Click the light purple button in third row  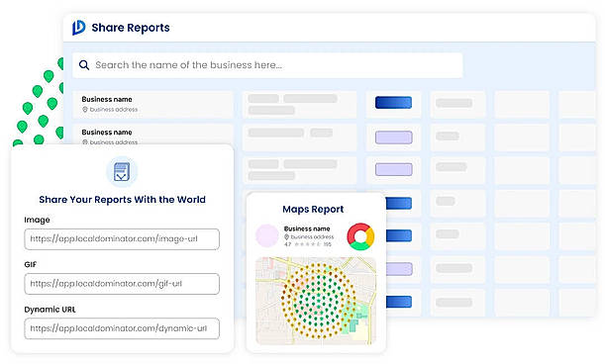click(393, 169)
